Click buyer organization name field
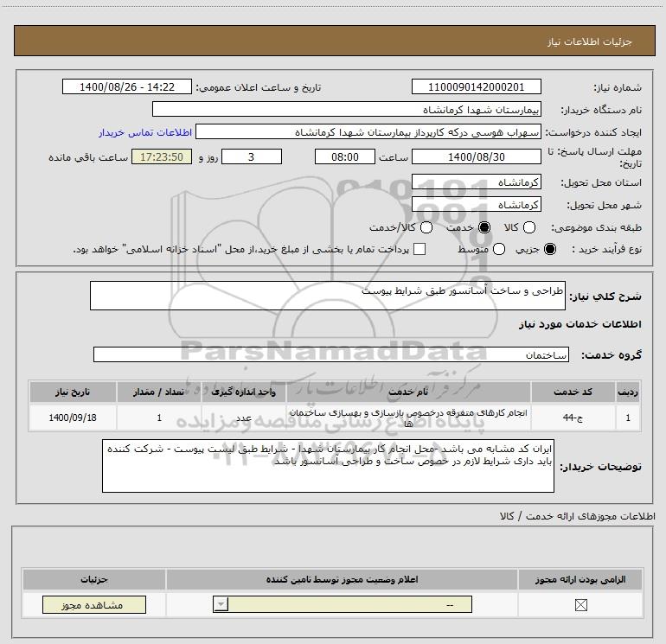Screen dimensions: 666x644 click(347, 109)
